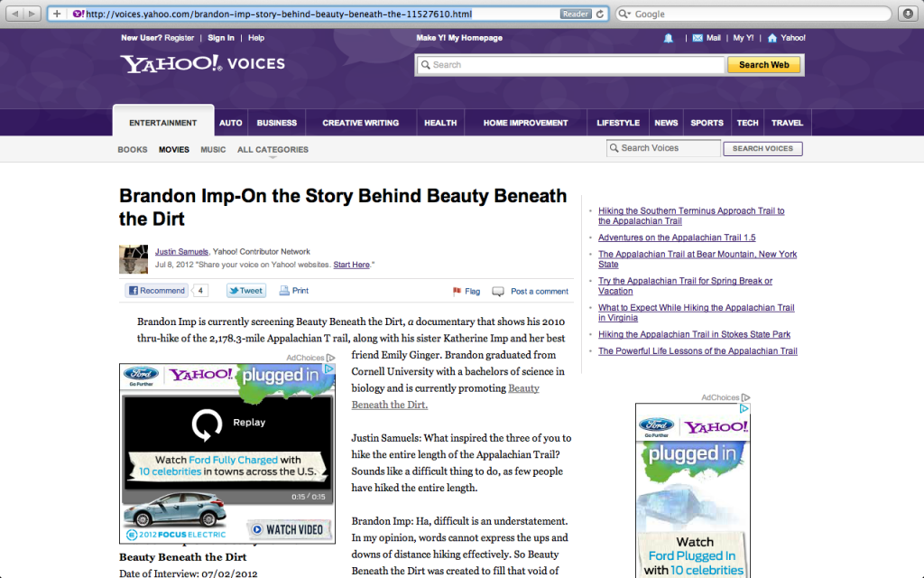This screenshot has height=578, width=924.
Task: Click Make Y! My Homepage link
Action: click(459, 38)
